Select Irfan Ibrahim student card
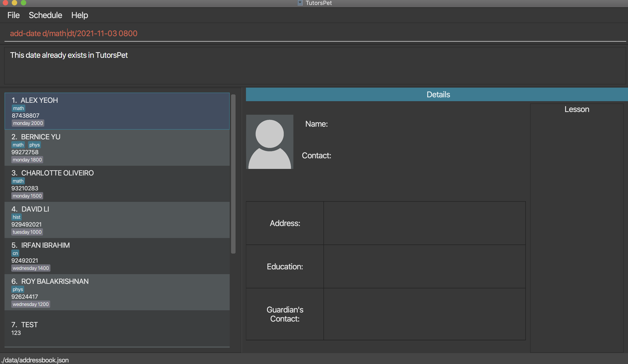 [117, 256]
